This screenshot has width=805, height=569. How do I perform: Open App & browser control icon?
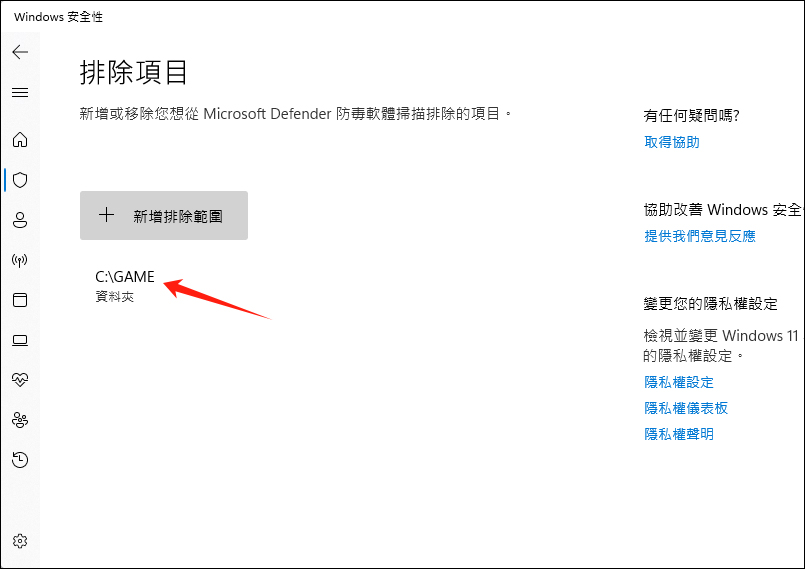[x=20, y=300]
